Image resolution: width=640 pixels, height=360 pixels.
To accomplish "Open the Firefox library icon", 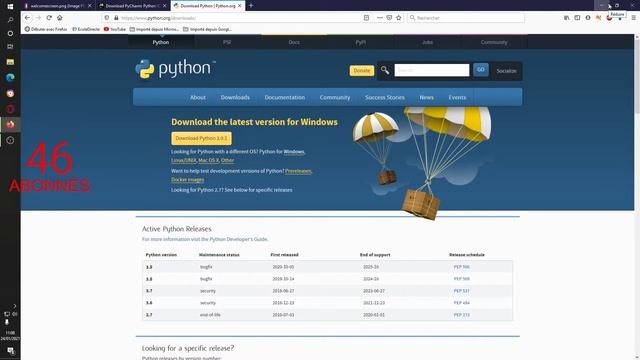I will click(567, 18).
